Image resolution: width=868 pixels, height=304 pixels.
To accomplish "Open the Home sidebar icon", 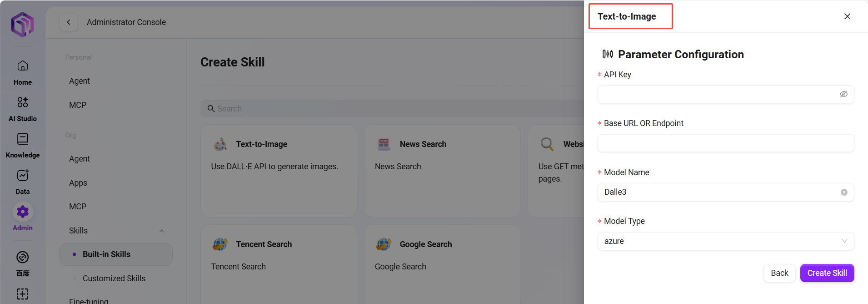I will coord(23,66).
